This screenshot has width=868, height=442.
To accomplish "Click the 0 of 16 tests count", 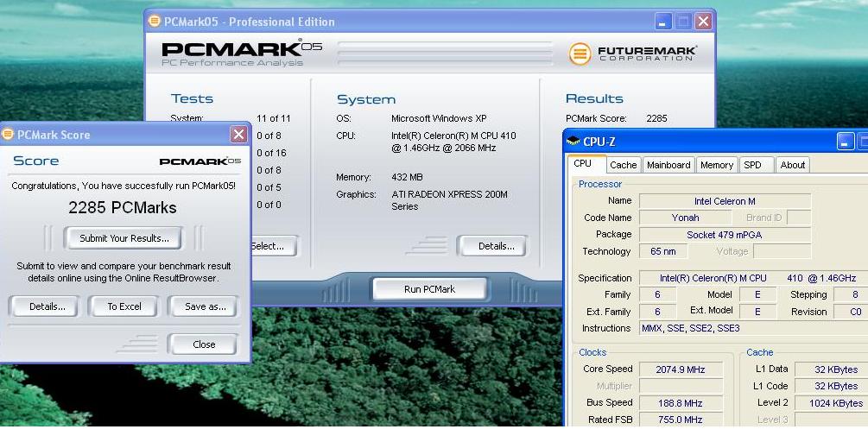I will coord(271,154).
